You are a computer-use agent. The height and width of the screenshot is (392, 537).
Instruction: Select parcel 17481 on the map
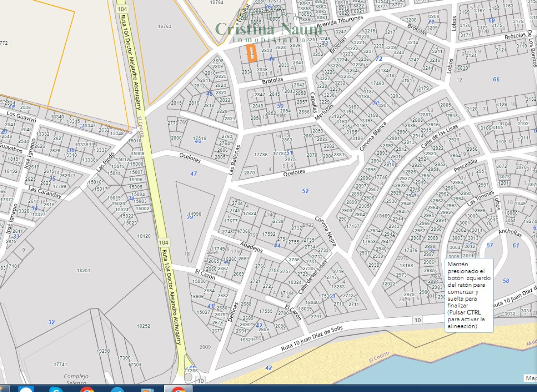pyautogui.click(x=13, y=266)
